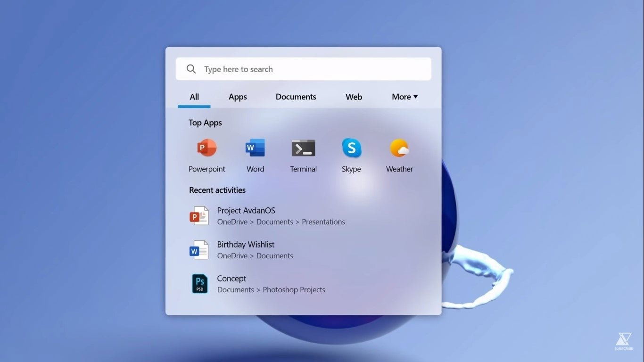
Task: Open the Project AvdanOS recent activity
Action: pyautogui.click(x=267, y=216)
